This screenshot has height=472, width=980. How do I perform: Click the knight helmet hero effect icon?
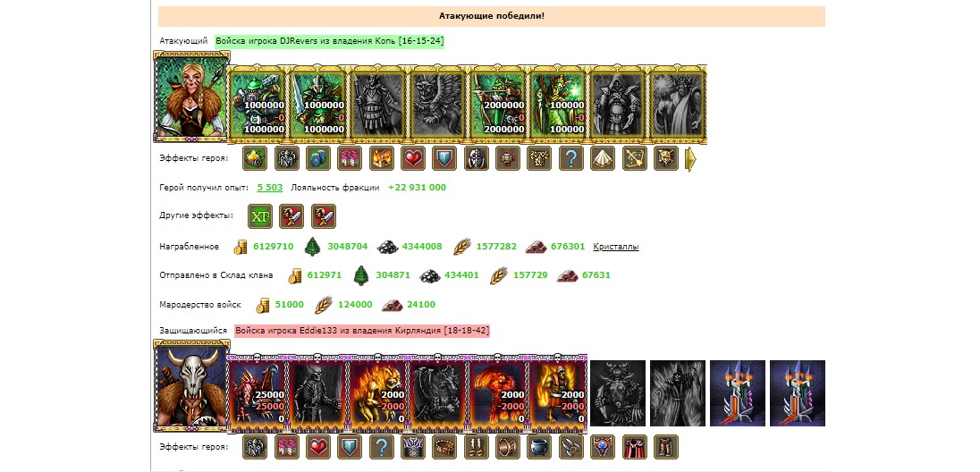[x=477, y=158]
